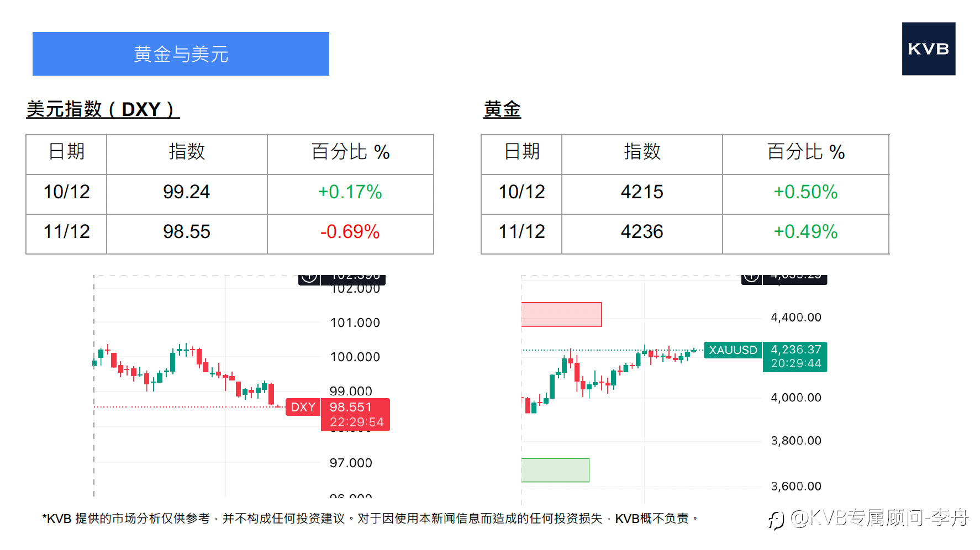Click the KVB logo
Viewport: 980px width, 550px height.
[x=928, y=49]
